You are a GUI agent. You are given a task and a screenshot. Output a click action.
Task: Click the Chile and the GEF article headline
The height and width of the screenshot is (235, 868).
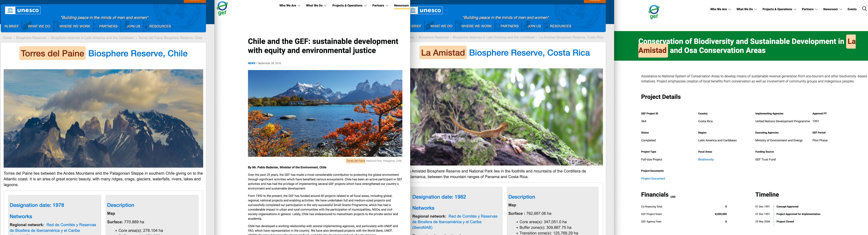[x=323, y=46]
